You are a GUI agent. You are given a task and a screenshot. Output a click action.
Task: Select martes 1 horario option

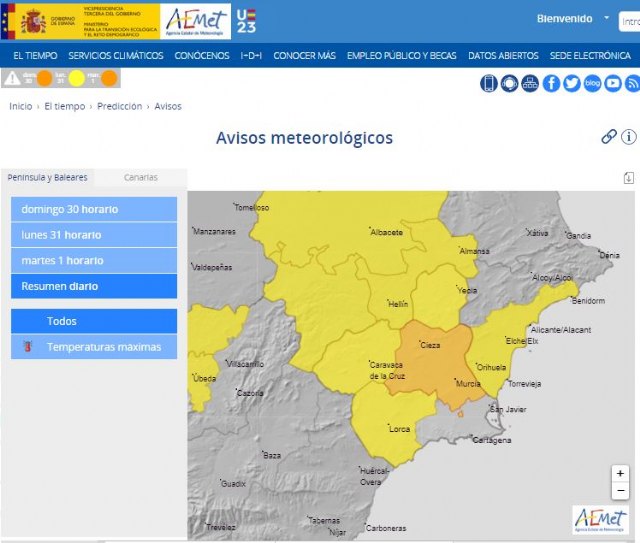pos(94,261)
